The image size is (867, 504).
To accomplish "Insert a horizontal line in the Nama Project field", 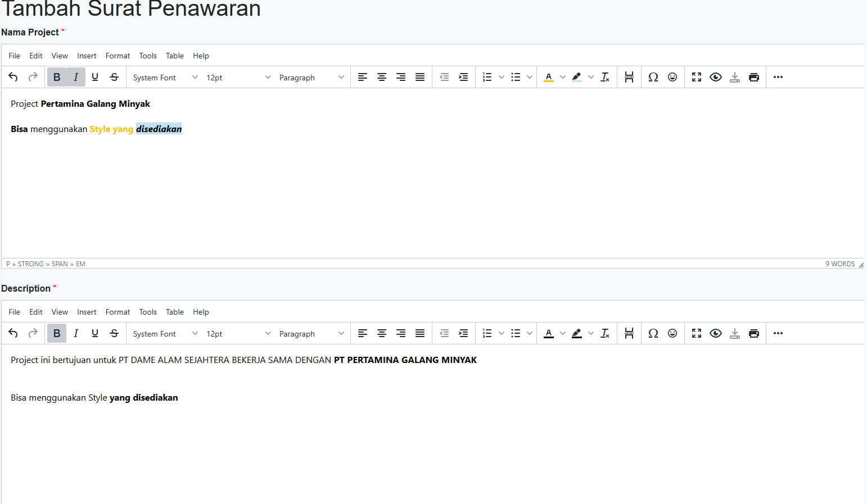I will click(629, 77).
